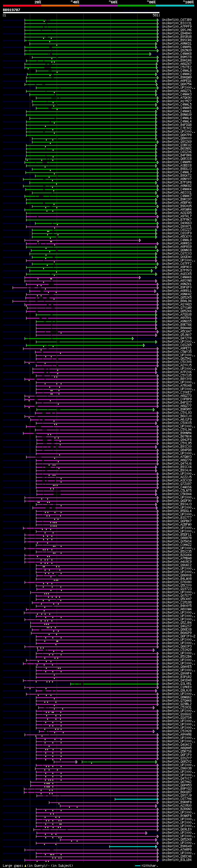Click hit name UniRef100_A9NKD1
Image resolution: width=197 pixels, height=868 pixels.
click(177, 43)
